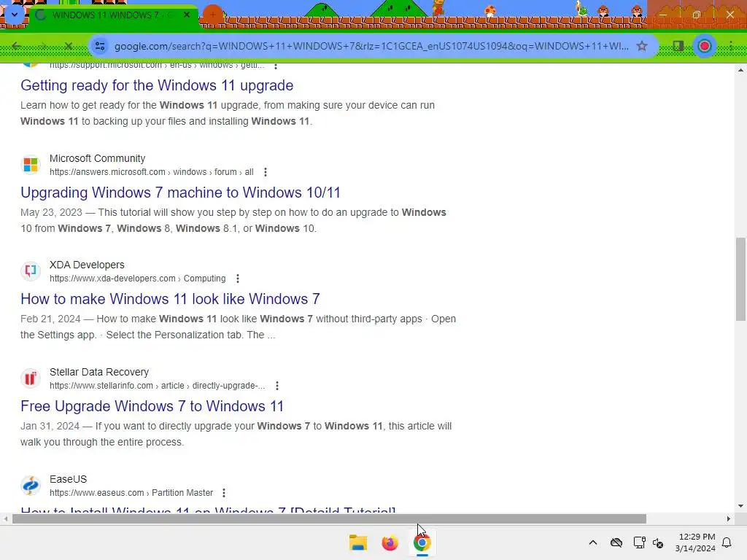The height and width of the screenshot is (560, 747).
Task: Click the stellarinfo.com article breadcrumb
Action: coord(158,386)
